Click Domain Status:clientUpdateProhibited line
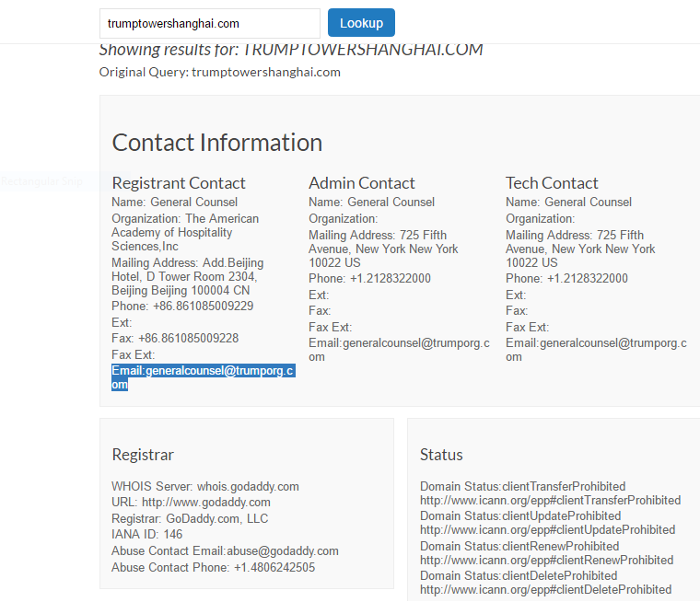The height and width of the screenshot is (602, 700). pyautogui.click(x=520, y=515)
